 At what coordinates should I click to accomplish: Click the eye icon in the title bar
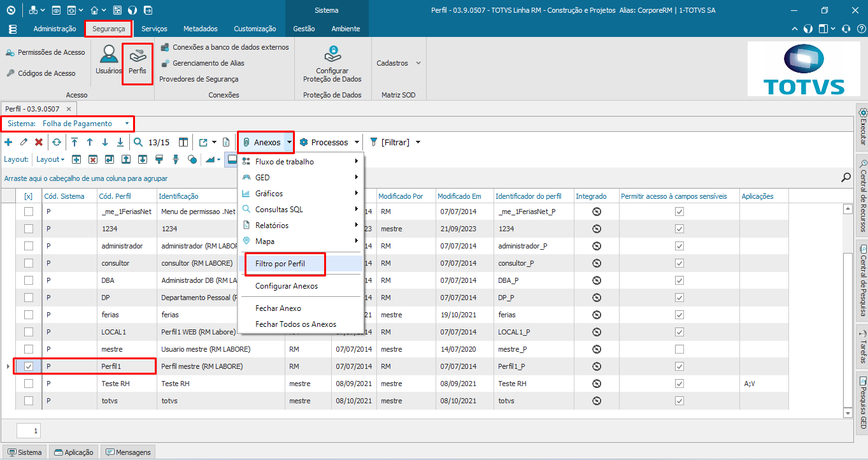point(55,10)
